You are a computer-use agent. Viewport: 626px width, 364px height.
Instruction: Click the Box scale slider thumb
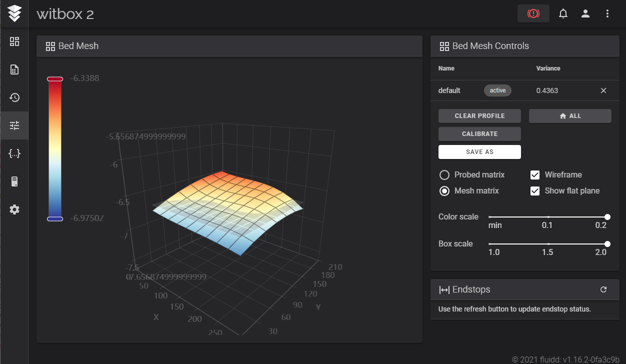pyautogui.click(x=607, y=244)
